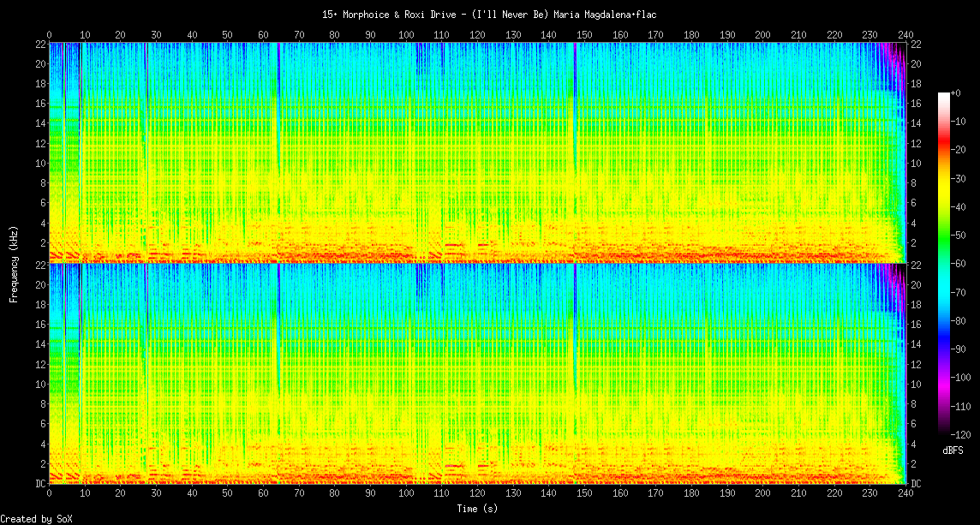Click the spectrogram title with the FLAC filename

pyautogui.click(x=489, y=15)
